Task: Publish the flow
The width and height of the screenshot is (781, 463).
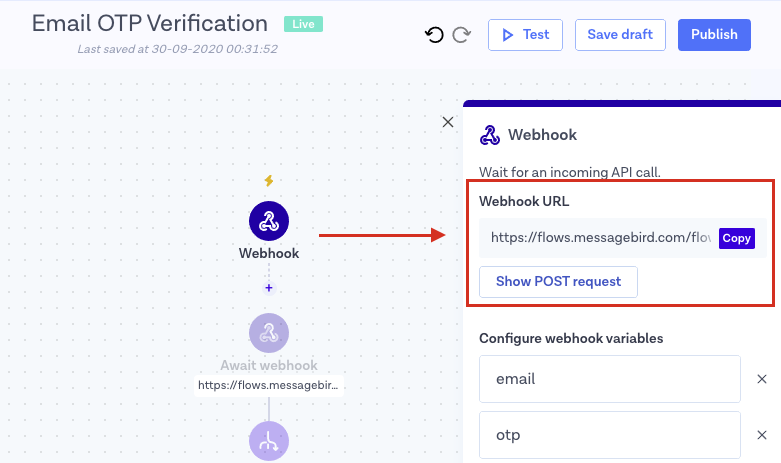Action: [x=714, y=35]
